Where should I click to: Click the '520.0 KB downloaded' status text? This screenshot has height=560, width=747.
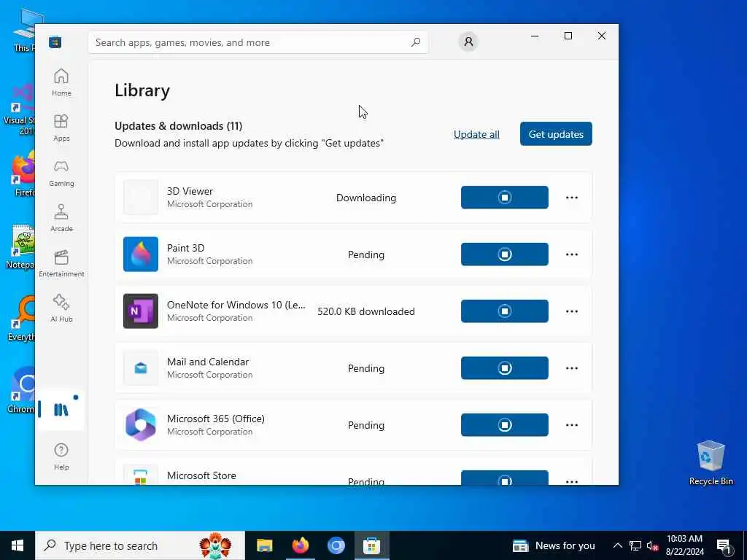coord(366,311)
